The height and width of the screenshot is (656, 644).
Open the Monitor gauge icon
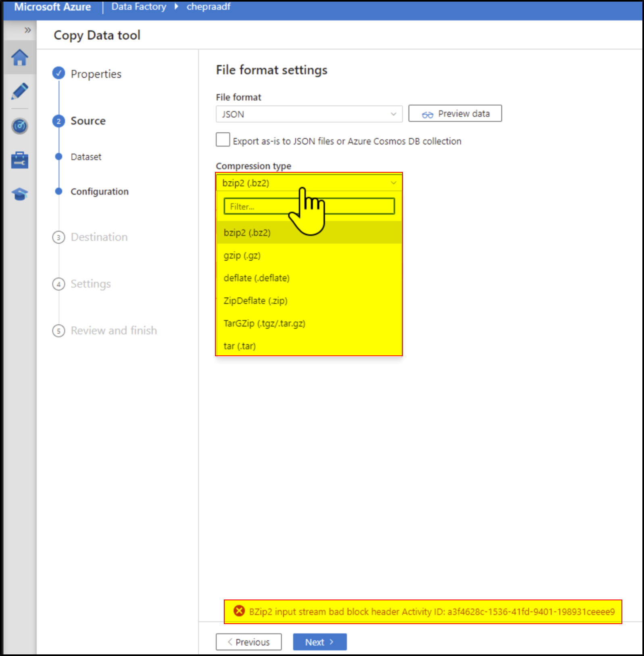(20, 126)
